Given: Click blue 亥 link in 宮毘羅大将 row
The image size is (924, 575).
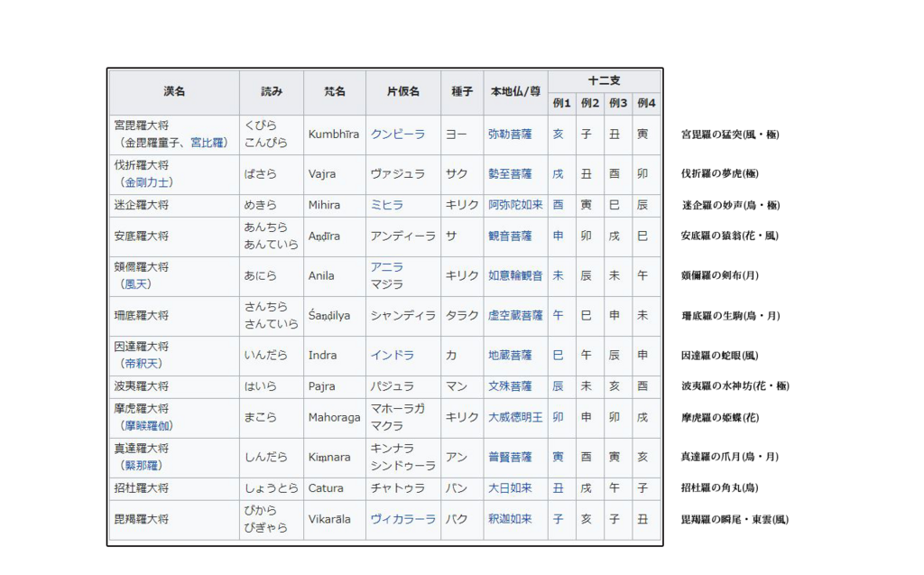Looking at the screenshot, I should coord(558,134).
